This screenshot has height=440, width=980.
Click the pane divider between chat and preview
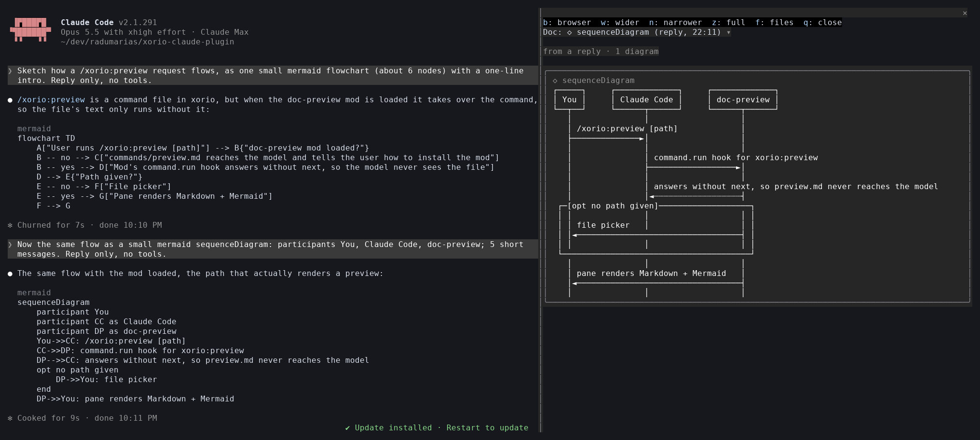[541, 220]
